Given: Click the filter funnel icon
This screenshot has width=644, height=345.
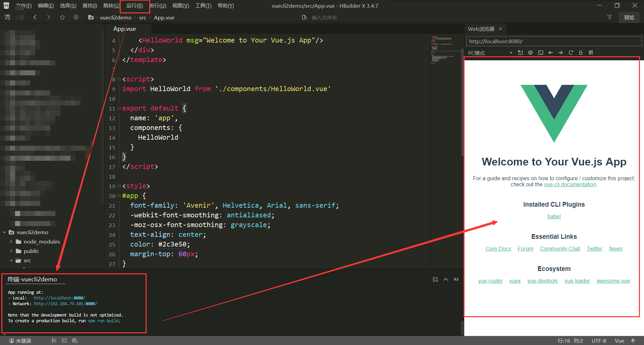Looking at the screenshot, I should coord(609,17).
